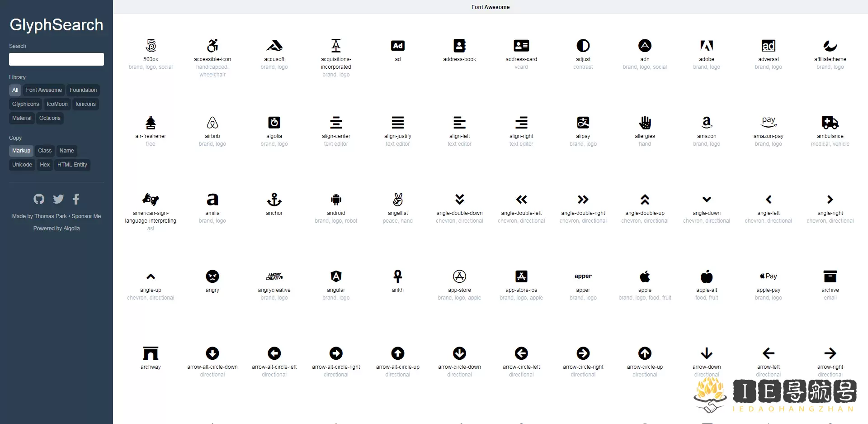Screen dimensions: 868x424
Task: Select the angle-double-down chevron glyph
Action: pyautogui.click(x=459, y=199)
